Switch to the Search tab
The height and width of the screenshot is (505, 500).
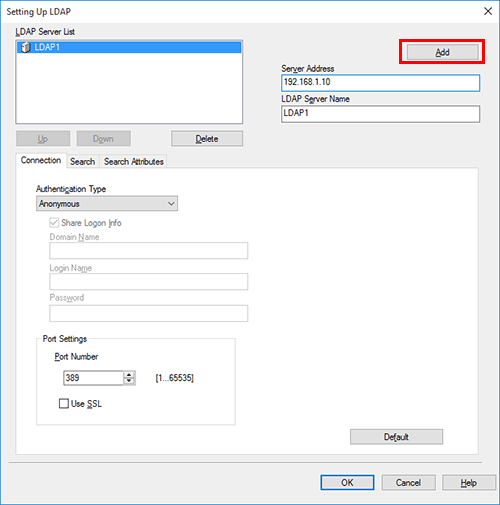pyautogui.click(x=82, y=162)
